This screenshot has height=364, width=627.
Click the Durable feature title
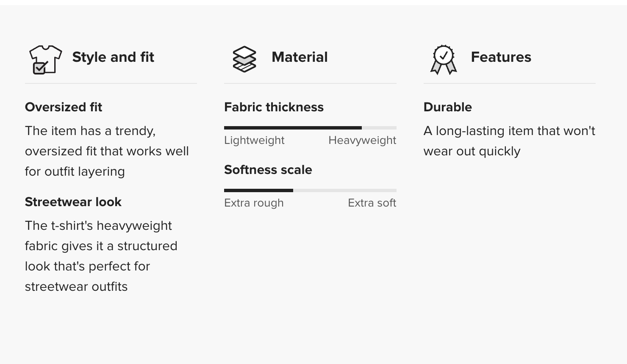pos(447,107)
